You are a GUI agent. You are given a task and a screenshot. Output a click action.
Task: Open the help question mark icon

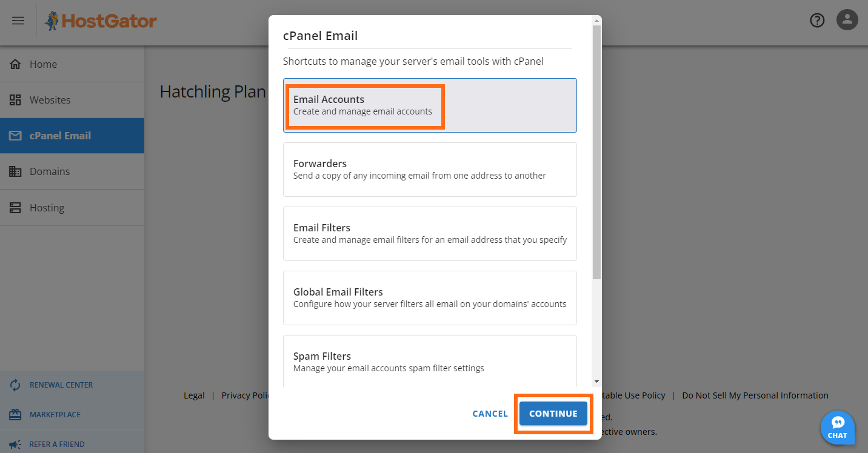pyautogui.click(x=817, y=20)
